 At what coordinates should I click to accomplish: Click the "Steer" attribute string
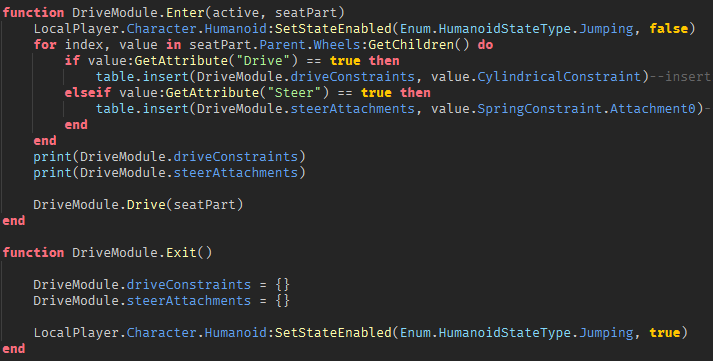click(294, 93)
